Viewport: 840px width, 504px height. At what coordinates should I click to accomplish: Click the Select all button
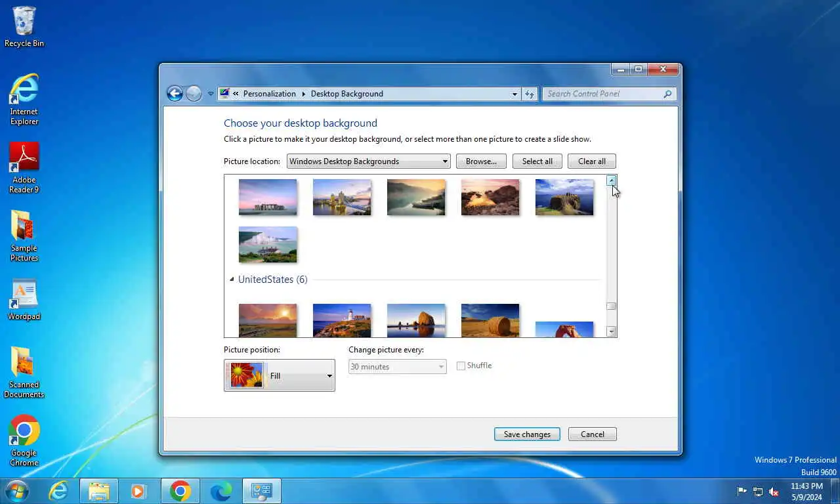click(x=537, y=161)
